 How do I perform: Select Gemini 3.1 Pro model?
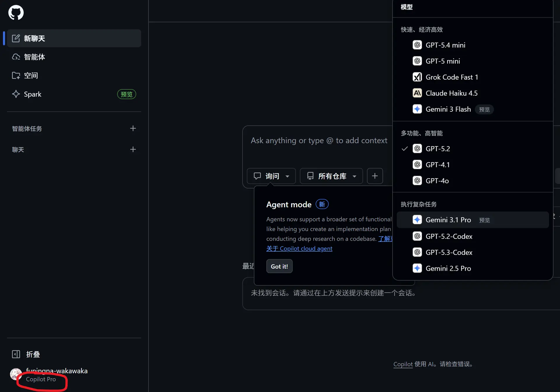473,220
